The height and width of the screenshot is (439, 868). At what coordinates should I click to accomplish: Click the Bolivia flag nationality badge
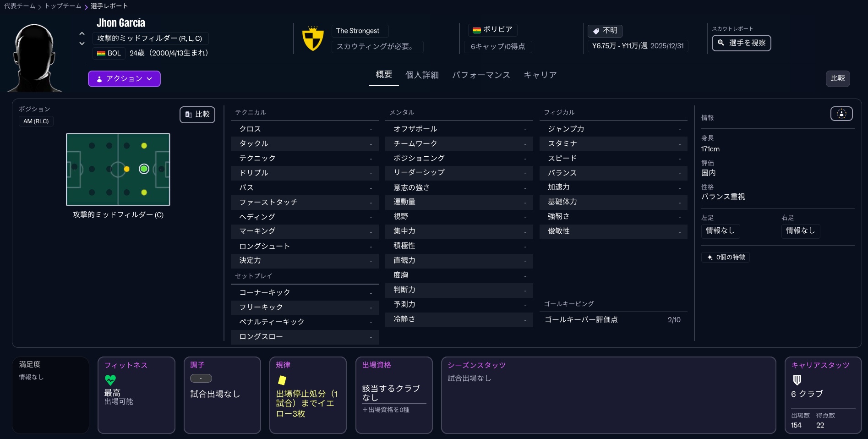pos(493,30)
